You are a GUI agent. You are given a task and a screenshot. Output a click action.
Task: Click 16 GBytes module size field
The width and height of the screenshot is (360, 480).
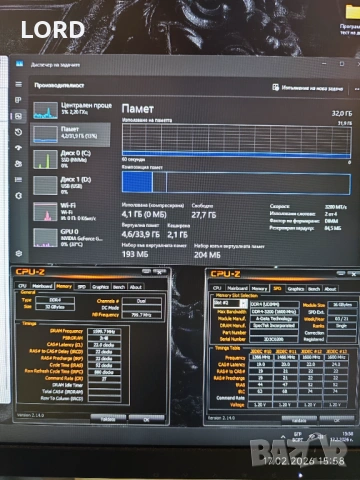(x=342, y=304)
